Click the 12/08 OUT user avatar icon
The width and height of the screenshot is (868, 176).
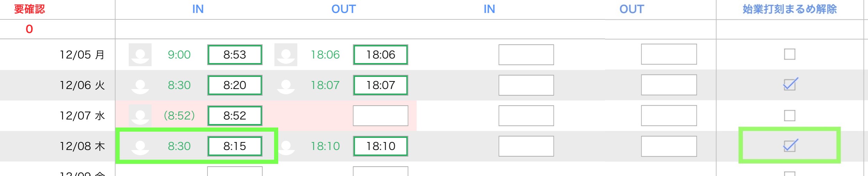(x=286, y=146)
